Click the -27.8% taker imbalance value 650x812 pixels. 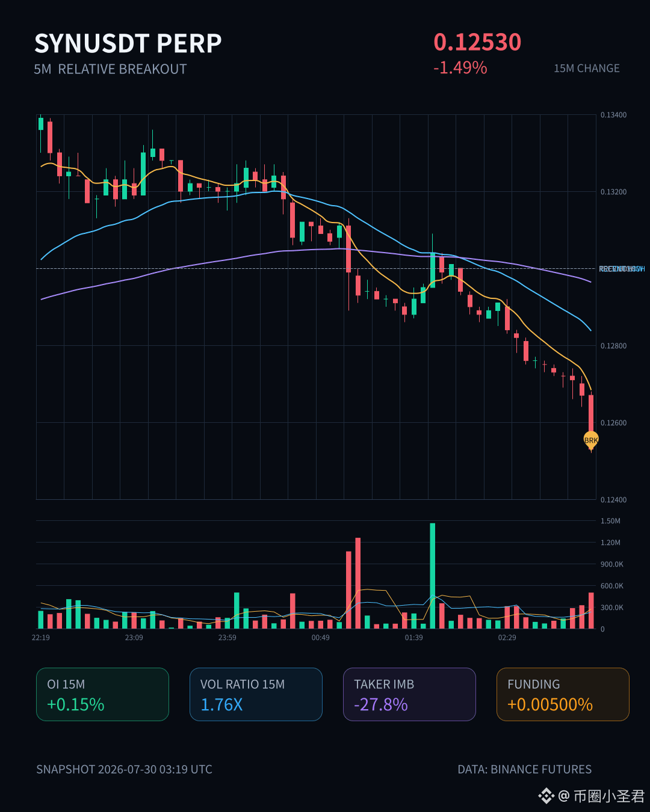pyautogui.click(x=381, y=704)
